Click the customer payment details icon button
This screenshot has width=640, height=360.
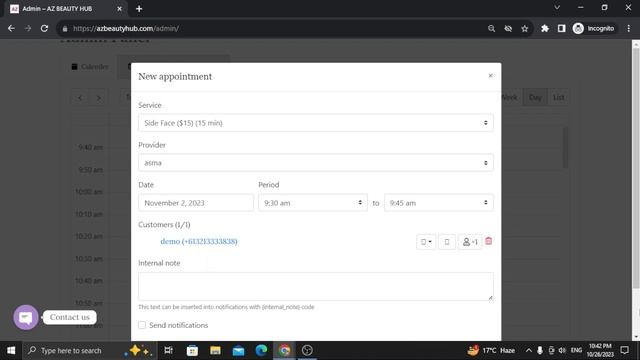[447, 242]
